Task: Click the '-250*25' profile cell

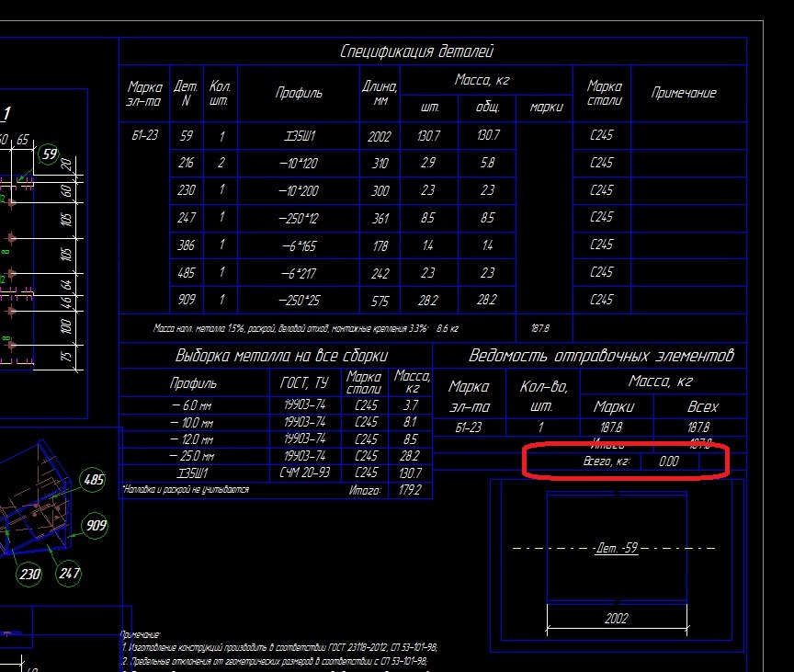Action: pyautogui.click(x=299, y=301)
